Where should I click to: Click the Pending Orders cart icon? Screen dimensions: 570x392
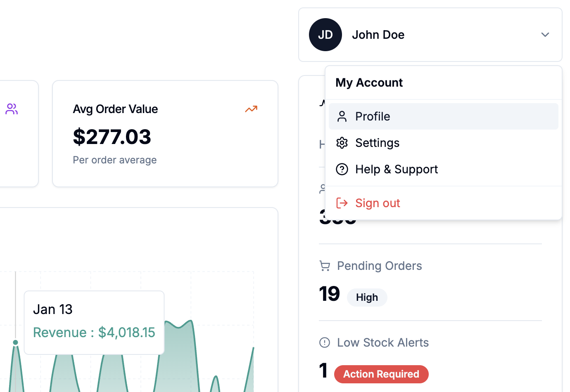[x=325, y=266]
